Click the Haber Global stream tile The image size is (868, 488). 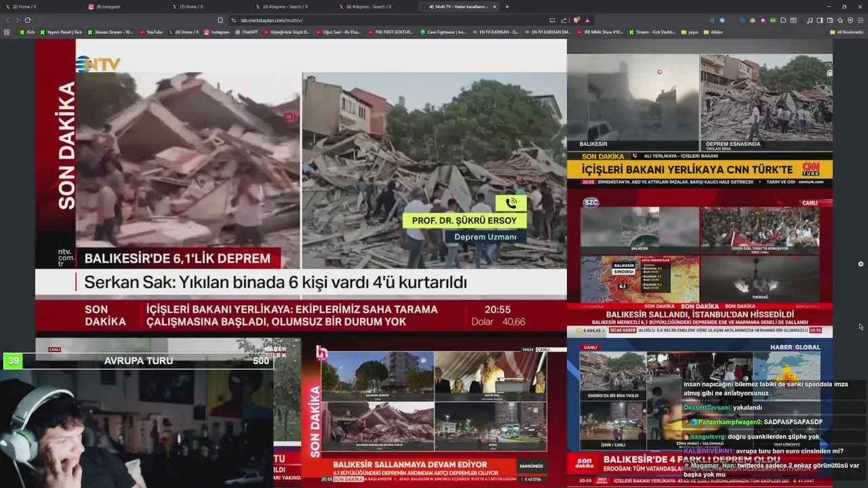699,413
